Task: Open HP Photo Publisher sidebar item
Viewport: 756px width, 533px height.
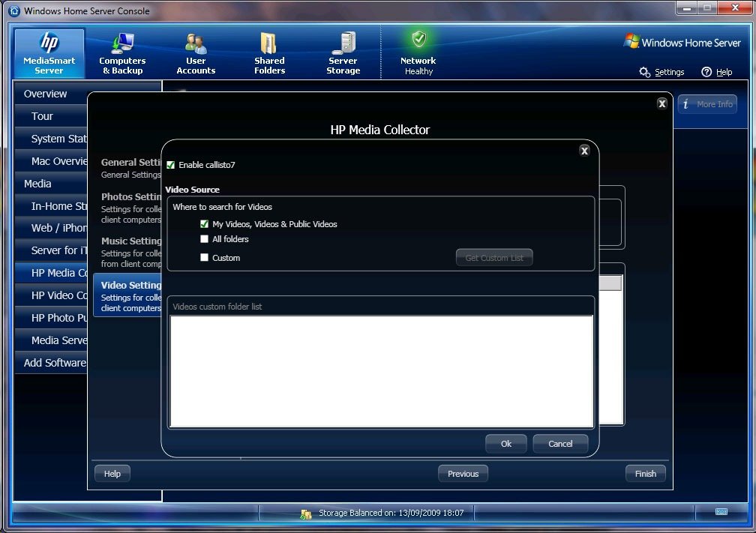Action: (51, 318)
